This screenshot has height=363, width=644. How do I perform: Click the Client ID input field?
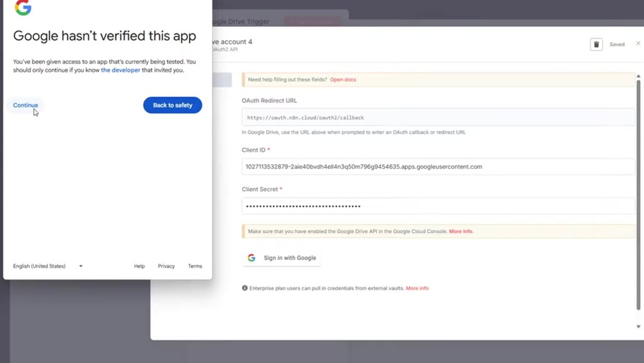(x=438, y=167)
